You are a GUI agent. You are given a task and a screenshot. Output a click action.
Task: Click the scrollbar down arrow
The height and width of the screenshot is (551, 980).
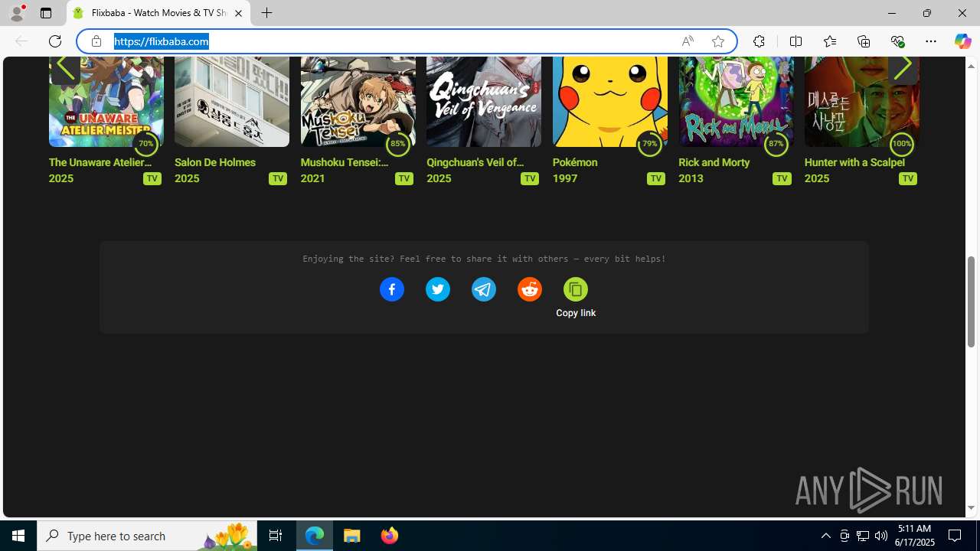pyautogui.click(x=971, y=508)
